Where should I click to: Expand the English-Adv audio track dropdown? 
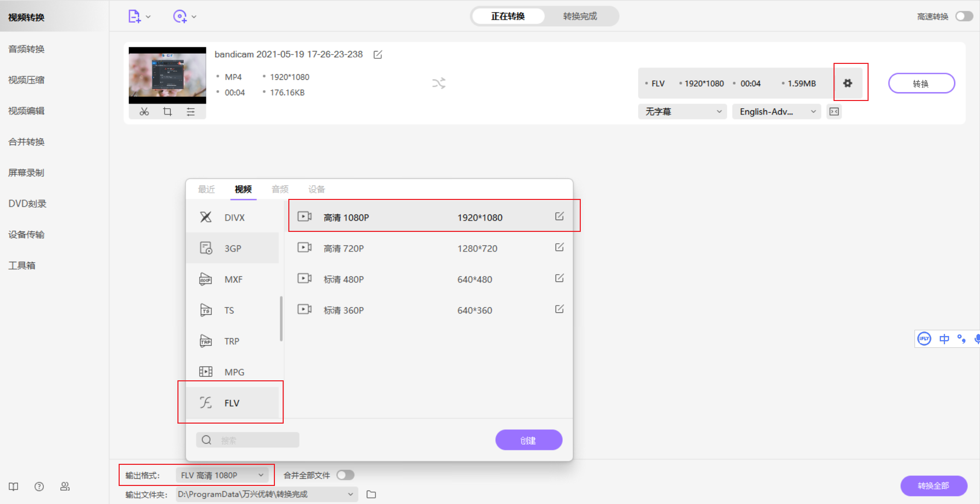776,112
